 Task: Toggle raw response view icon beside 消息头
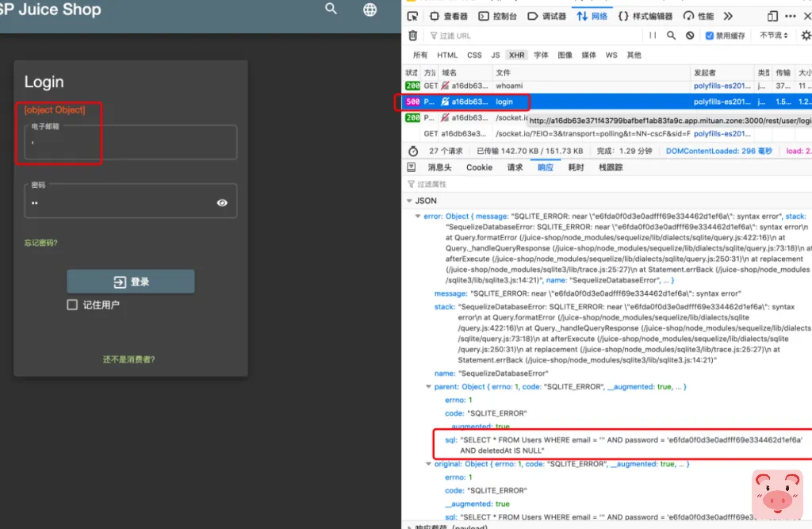tap(412, 167)
